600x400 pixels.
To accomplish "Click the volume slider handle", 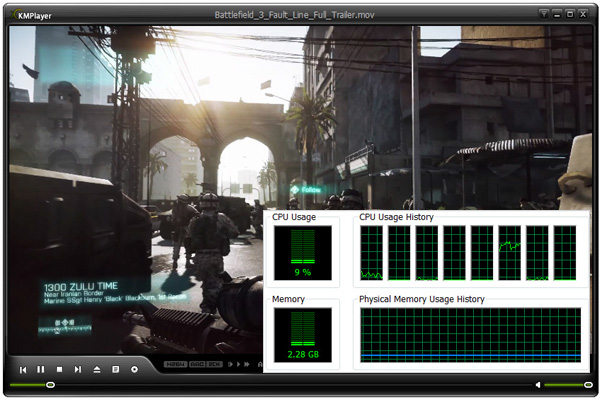I will [589, 385].
